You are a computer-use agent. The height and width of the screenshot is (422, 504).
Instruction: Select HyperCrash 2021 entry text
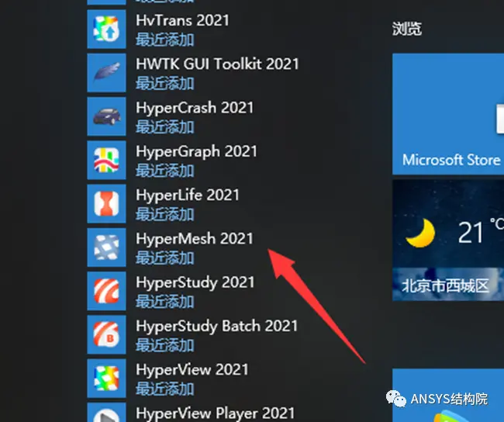195,108
